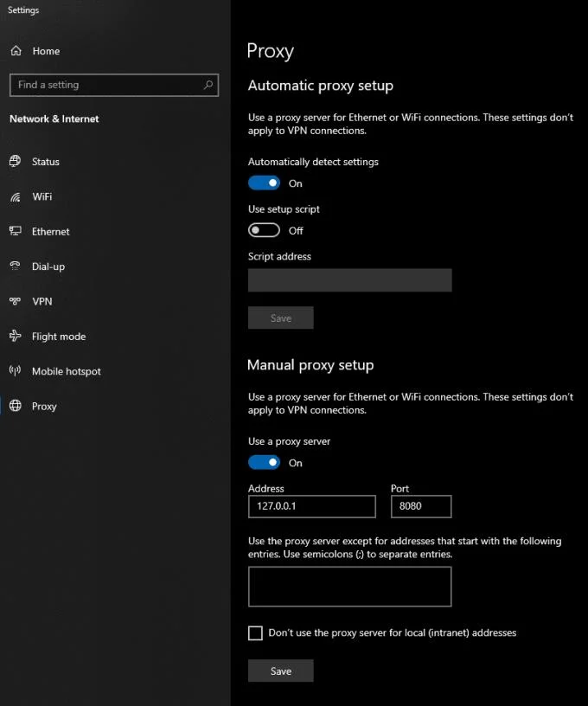Click the Automatic proxy setup heading
This screenshot has width=588, height=706.
click(x=320, y=86)
